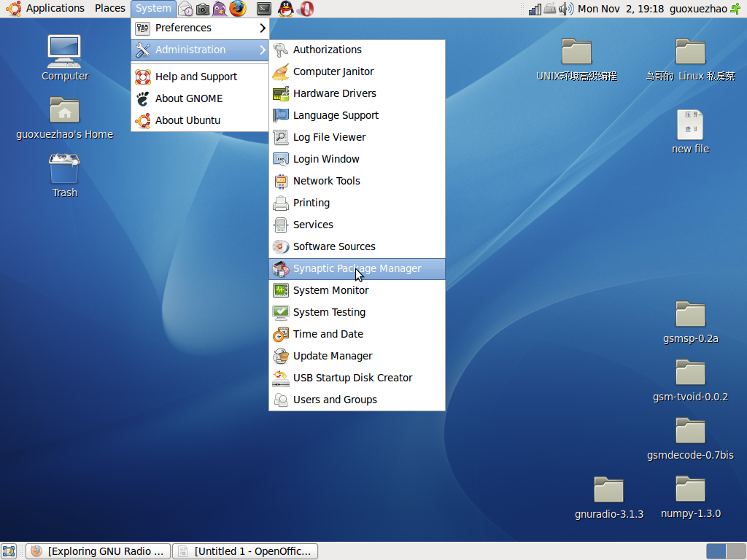Click the Users and Groups icon
The width and height of the screenshot is (747, 560).
(x=281, y=400)
